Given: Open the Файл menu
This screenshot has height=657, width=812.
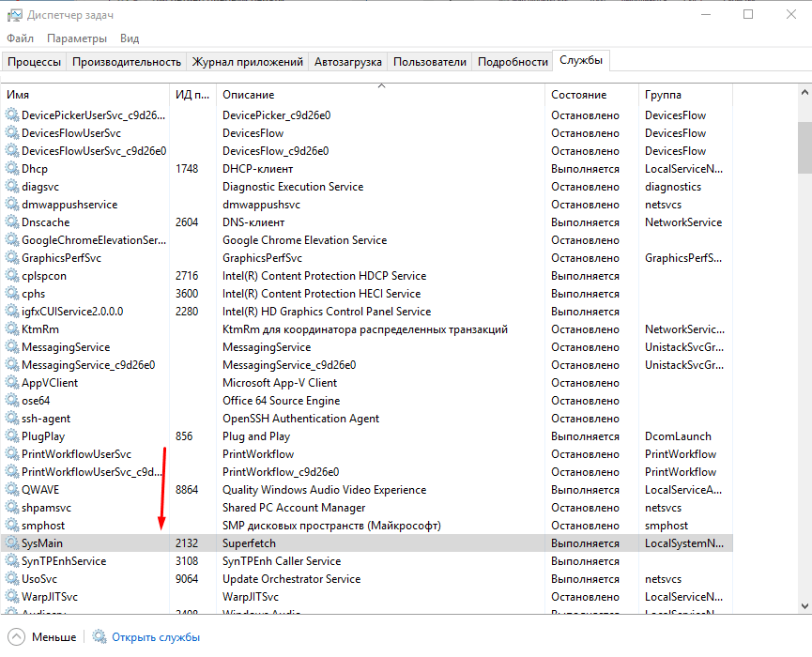Looking at the screenshot, I should (x=20, y=38).
